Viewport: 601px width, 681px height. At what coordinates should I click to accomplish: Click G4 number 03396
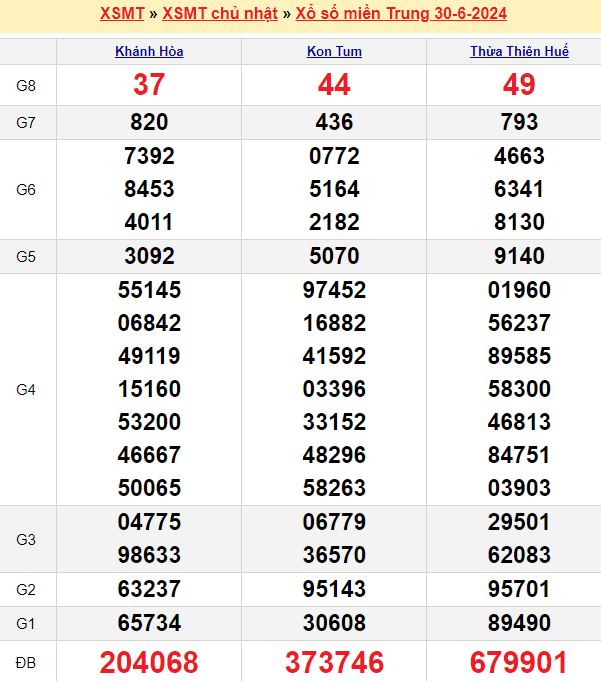pos(334,389)
